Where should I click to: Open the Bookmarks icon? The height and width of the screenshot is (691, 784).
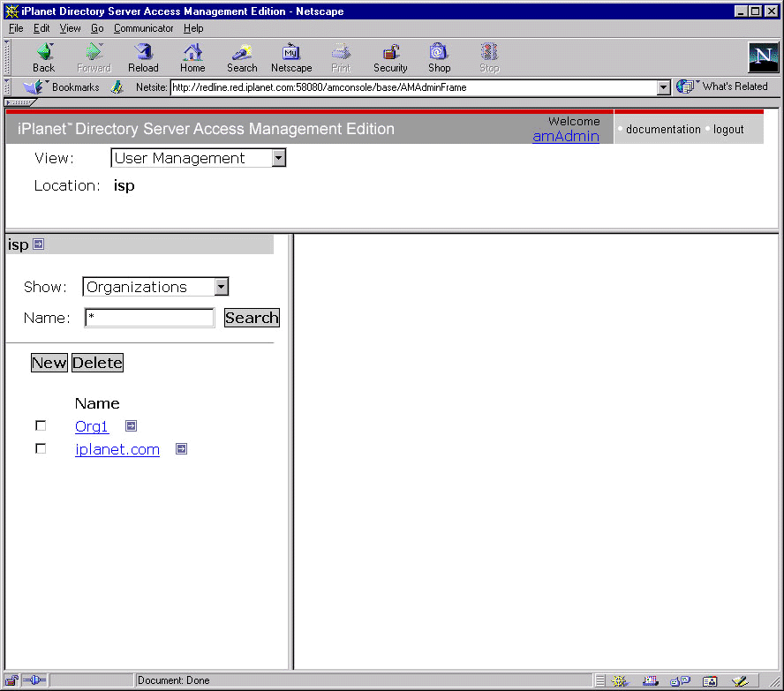(x=34, y=87)
